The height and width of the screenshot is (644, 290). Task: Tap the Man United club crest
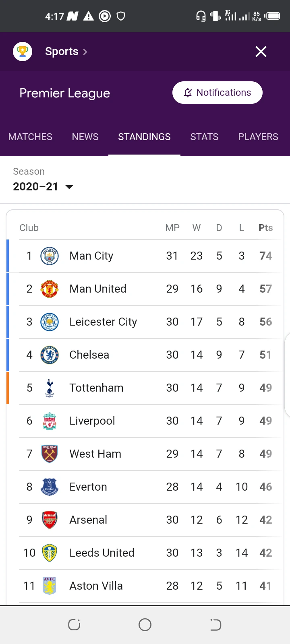coord(50,289)
